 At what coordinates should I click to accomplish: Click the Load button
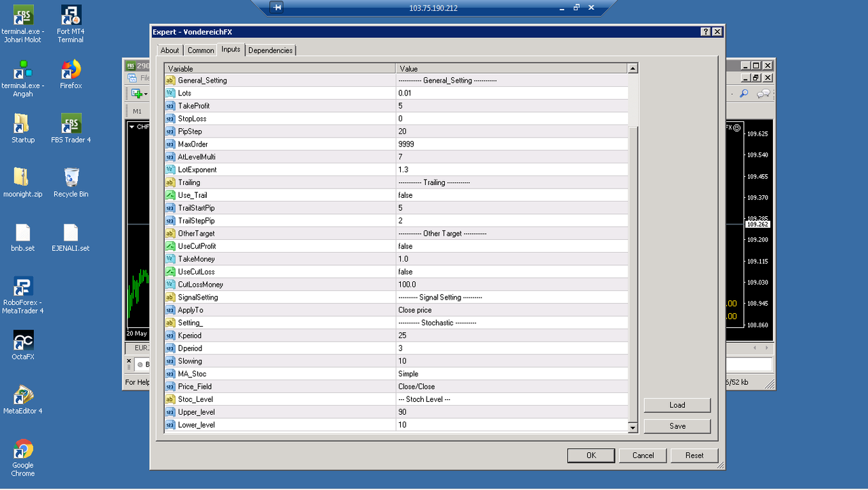[677, 405]
